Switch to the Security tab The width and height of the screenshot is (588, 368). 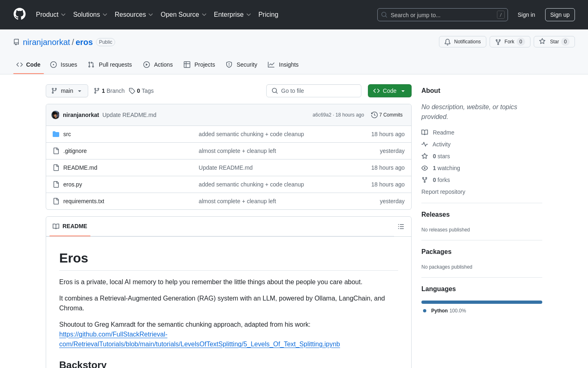click(x=242, y=65)
